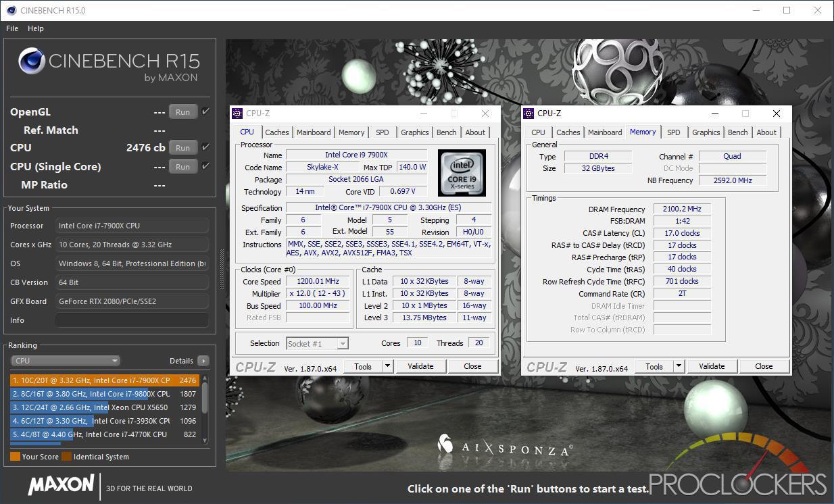
Task: Open Caches tab in CPU-Z memory window
Action: tap(568, 132)
